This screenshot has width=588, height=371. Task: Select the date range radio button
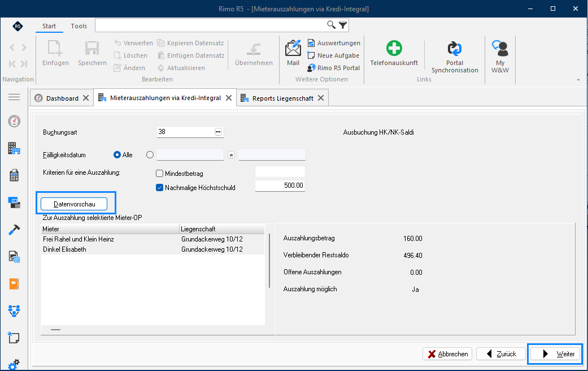click(x=150, y=155)
